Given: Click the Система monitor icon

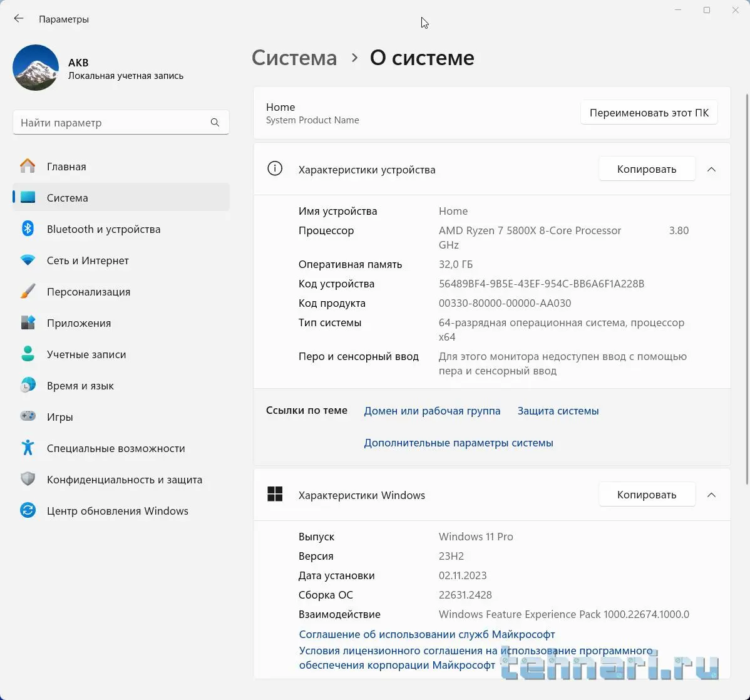Looking at the screenshot, I should (x=28, y=197).
